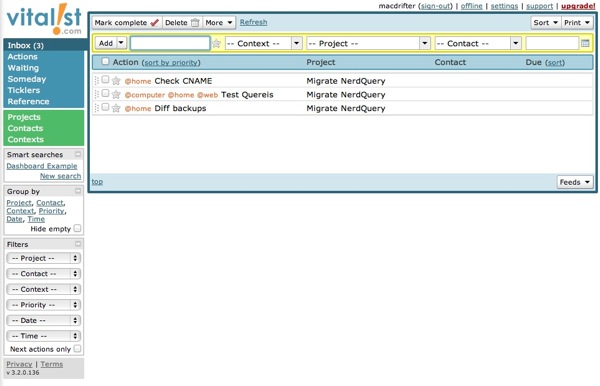The height and width of the screenshot is (386, 600).
Task: Click the star icon next to add field
Action: (217, 44)
